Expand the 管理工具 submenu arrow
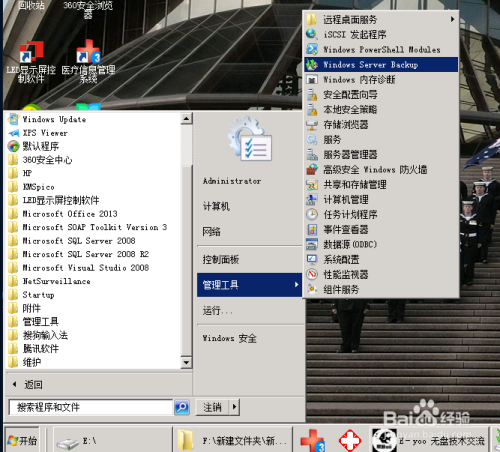Screen dimensions: 500x452 [x=296, y=285]
